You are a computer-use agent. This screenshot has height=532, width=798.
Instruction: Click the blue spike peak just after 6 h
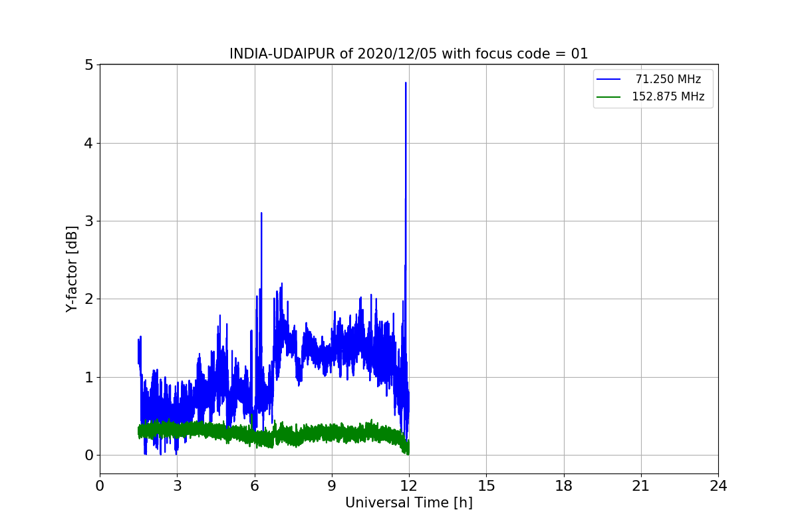click(x=261, y=213)
